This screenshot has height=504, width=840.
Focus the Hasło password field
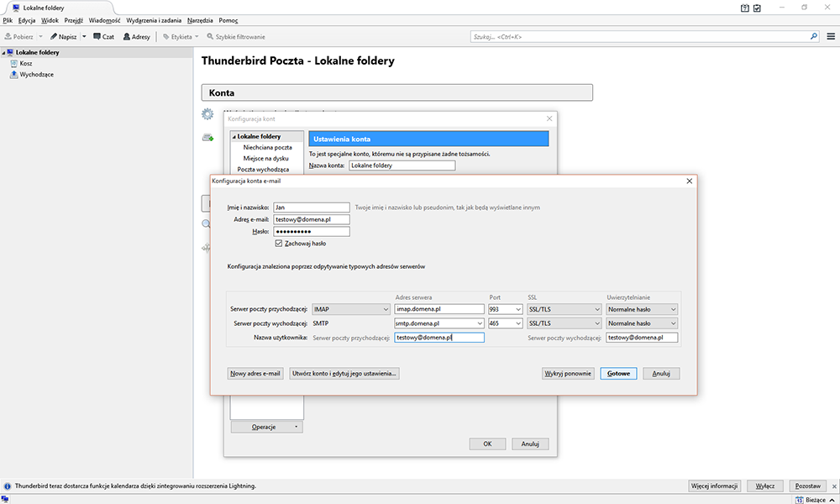pyautogui.click(x=312, y=231)
